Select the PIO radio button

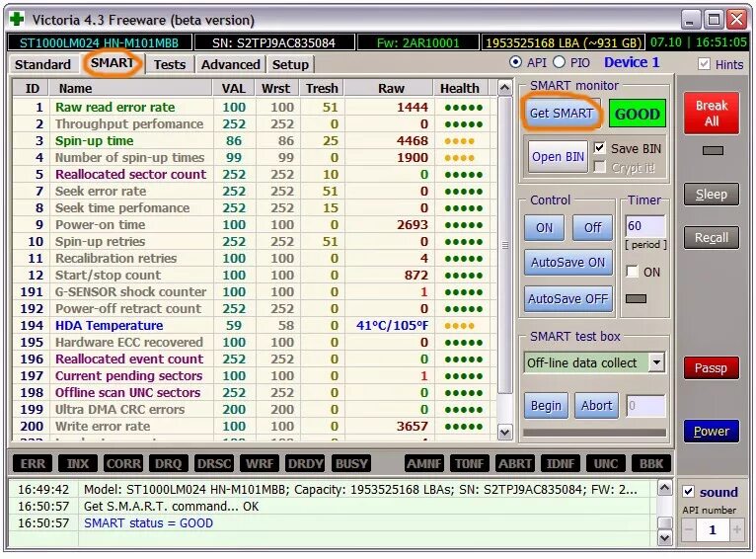pos(559,62)
